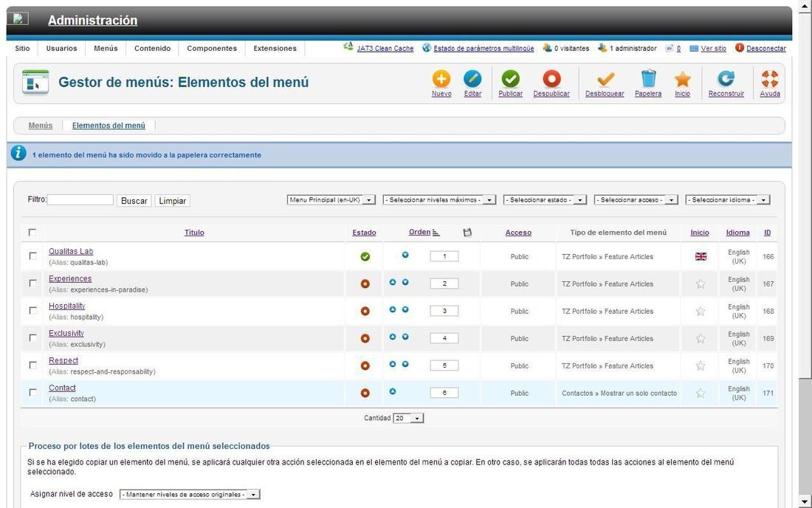Click the Reconstruir rebuild icon
Viewport: 812px width, 508px height.
click(726, 79)
